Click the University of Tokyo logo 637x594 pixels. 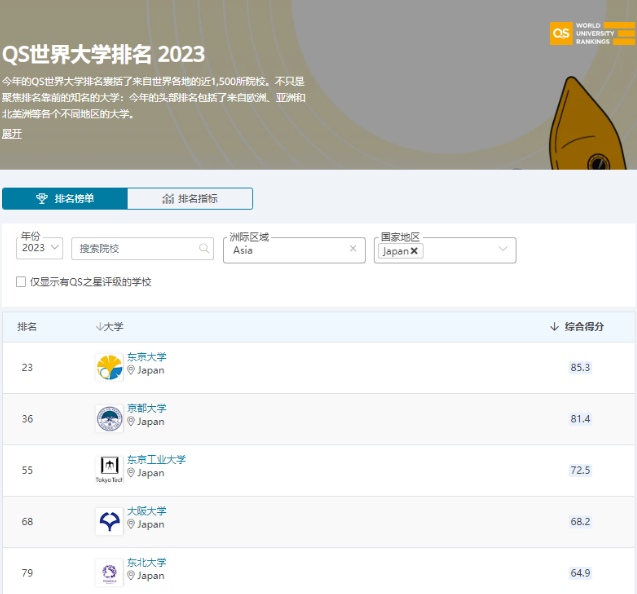click(x=109, y=367)
